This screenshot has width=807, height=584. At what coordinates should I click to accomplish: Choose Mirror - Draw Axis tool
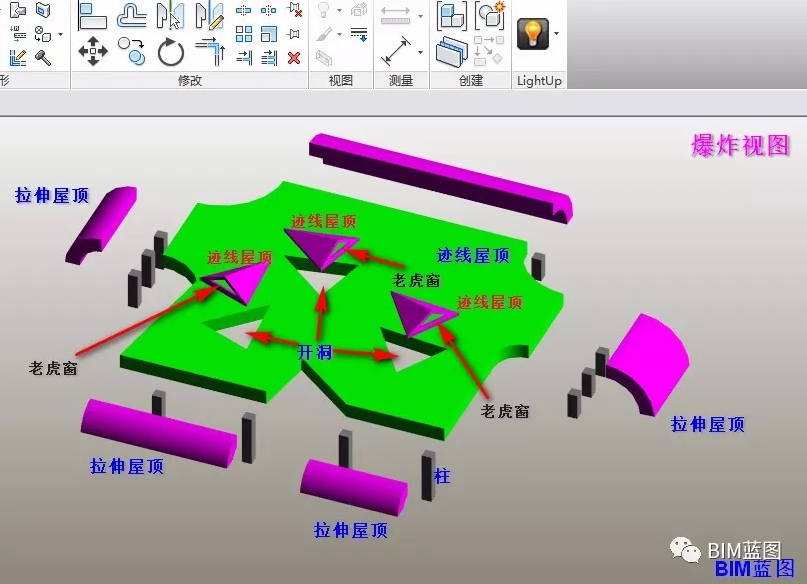click(x=210, y=15)
